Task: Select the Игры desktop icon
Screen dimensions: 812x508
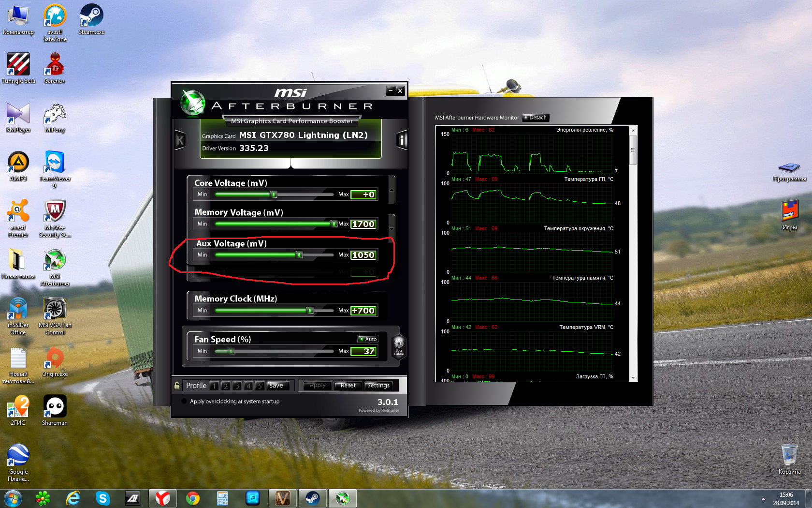Action: 790,215
